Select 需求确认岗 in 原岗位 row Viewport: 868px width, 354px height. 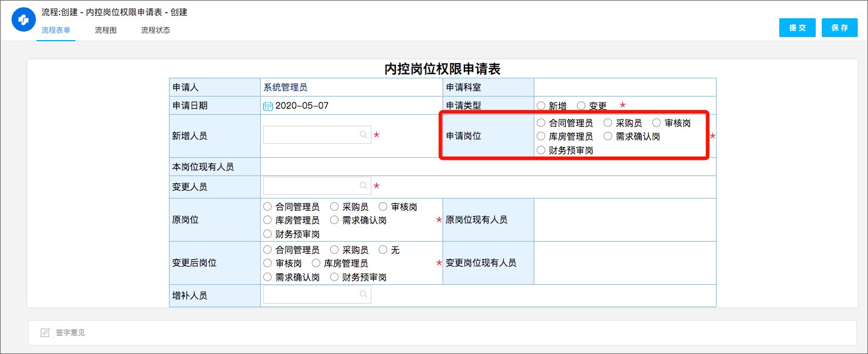pos(334,220)
